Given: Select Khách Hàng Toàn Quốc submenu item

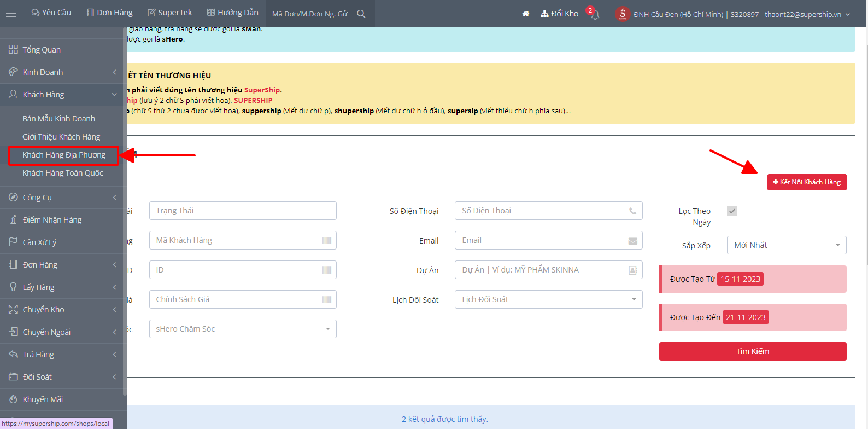Looking at the screenshot, I should (63, 173).
